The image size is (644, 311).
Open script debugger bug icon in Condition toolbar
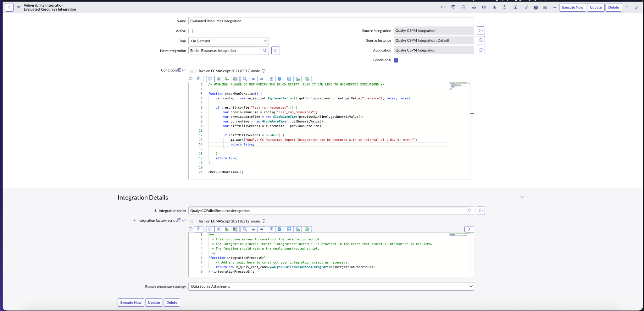click(x=307, y=79)
